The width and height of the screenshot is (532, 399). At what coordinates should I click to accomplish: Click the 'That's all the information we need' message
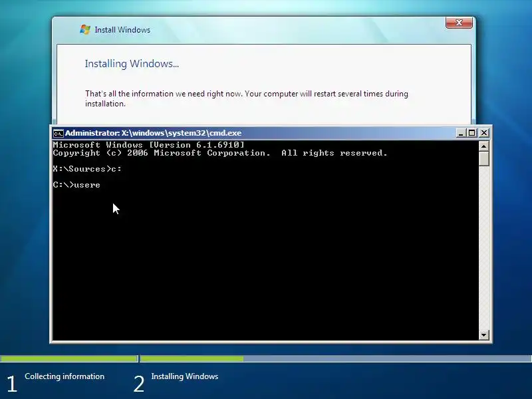247,98
